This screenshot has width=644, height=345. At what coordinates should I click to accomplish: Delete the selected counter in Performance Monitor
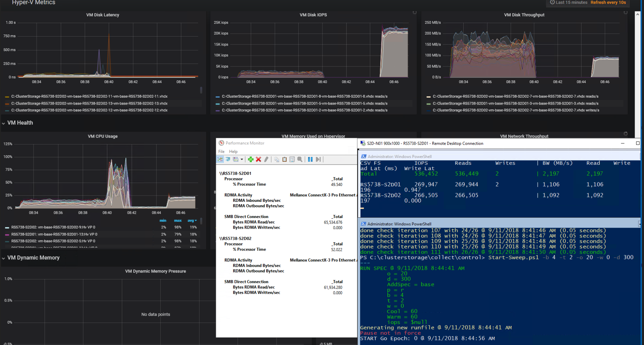[x=259, y=159]
